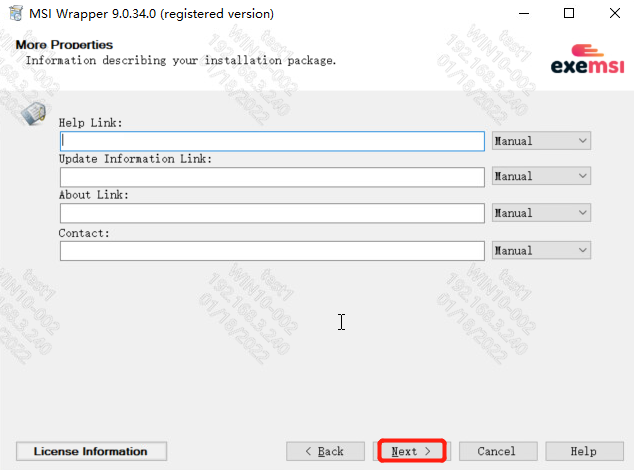Click the Update Information Link input field
Screen dimensions: 634x470
(x=272, y=177)
